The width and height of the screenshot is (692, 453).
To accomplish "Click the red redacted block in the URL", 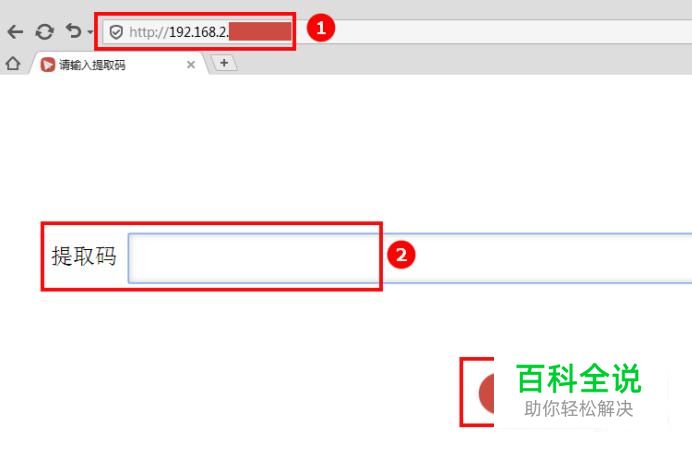I will [x=260, y=32].
